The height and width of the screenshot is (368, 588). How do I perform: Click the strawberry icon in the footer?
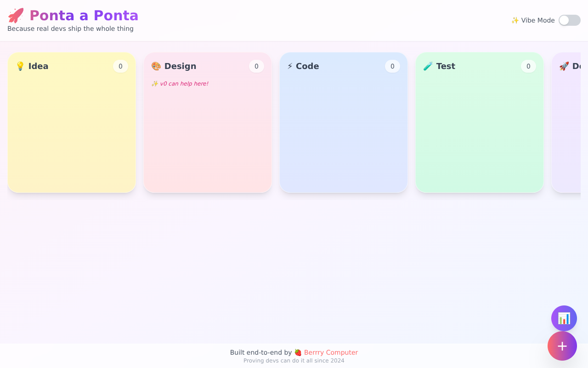coord(298,352)
